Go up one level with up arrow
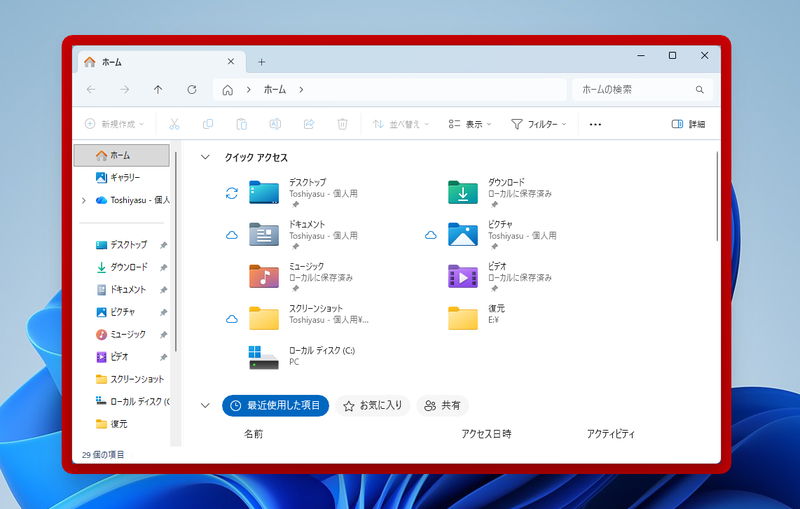This screenshot has height=509, width=800. coord(158,90)
